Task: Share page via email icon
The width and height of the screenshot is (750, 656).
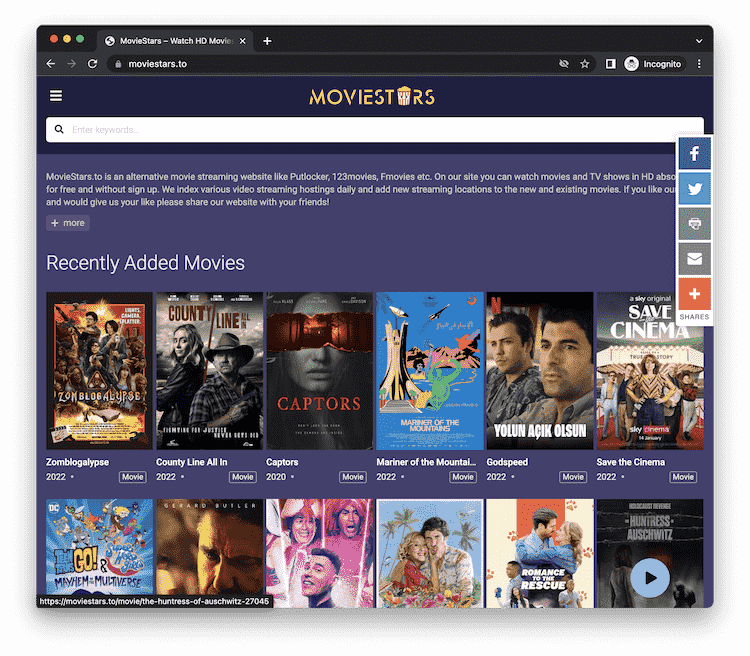Action: [x=694, y=259]
